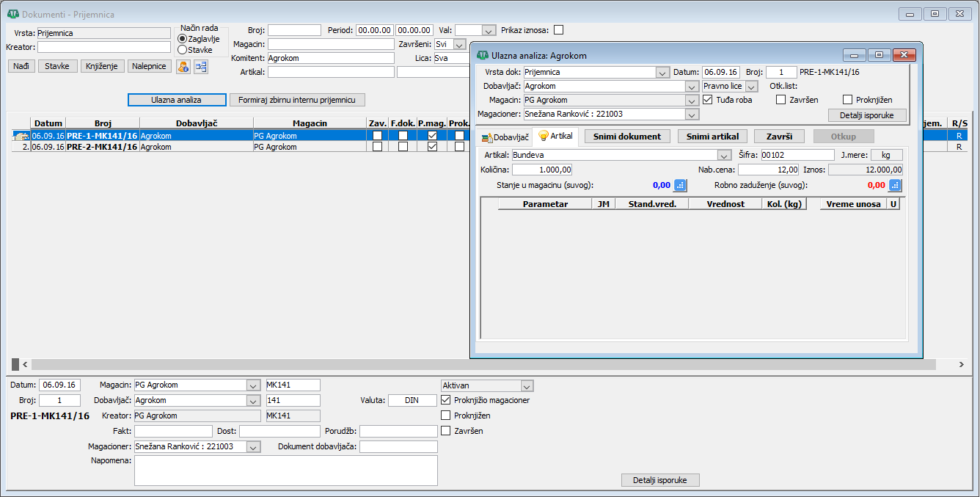Toggle Proknjižio magacioner checkbox
The image size is (980, 497).
click(x=446, y=400)
